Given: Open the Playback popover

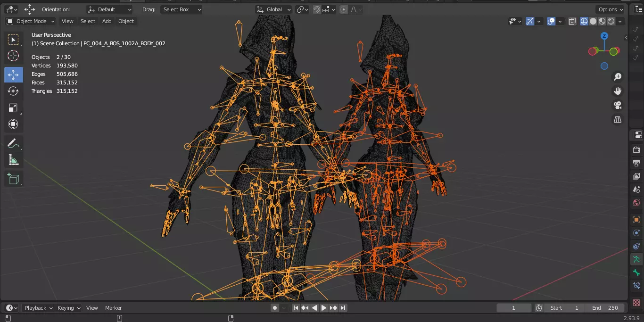Looking at the screenshot, I should [x=38, y=308].
